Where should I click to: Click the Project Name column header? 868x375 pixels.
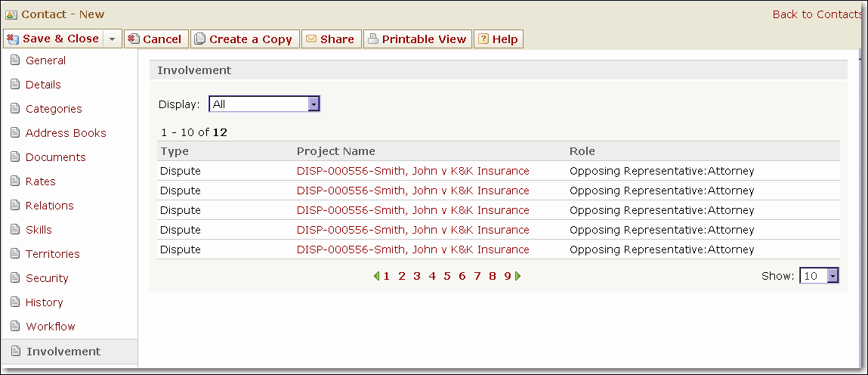coord(335,151)
